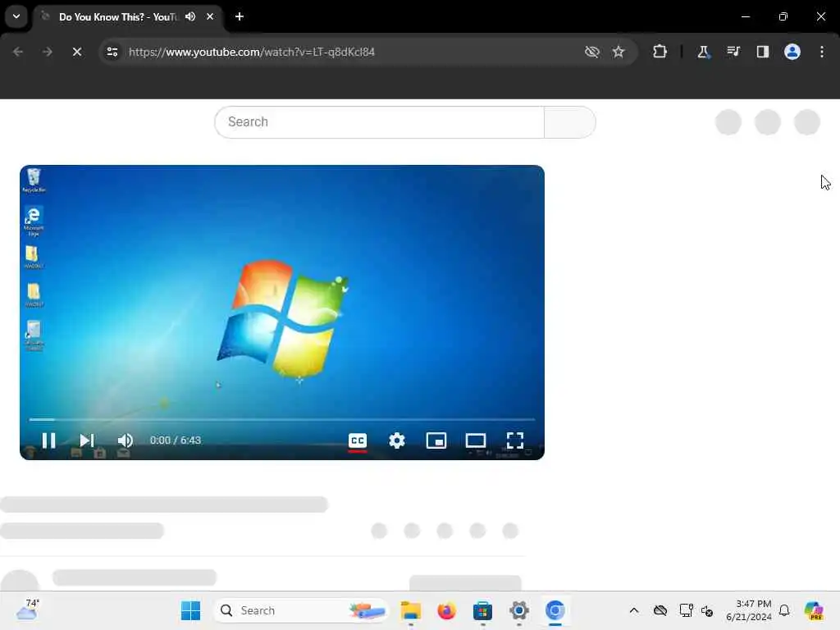Open the weather widget showing 74°
Screen dimensions: 840x630
coord(28,610)
